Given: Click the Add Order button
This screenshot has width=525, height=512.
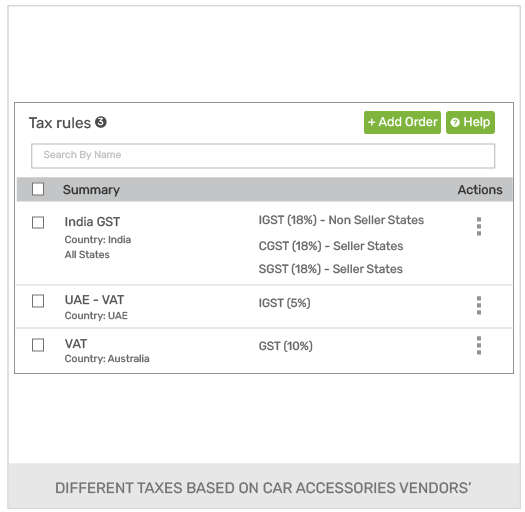Looking at the screenshot, I should (402, 122).
